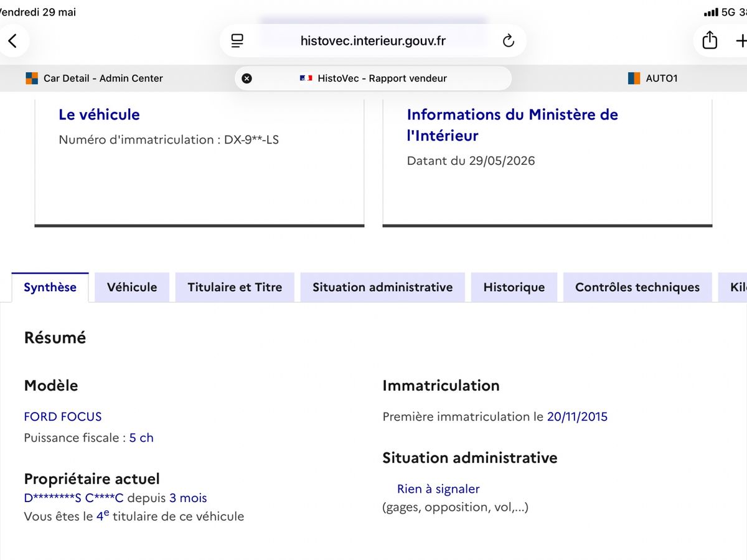The image size is (747, 560).
Task: Focus the histovec.interieur.gouv.fr address bar
Action: pyautogui.click(x=373, y=41)
